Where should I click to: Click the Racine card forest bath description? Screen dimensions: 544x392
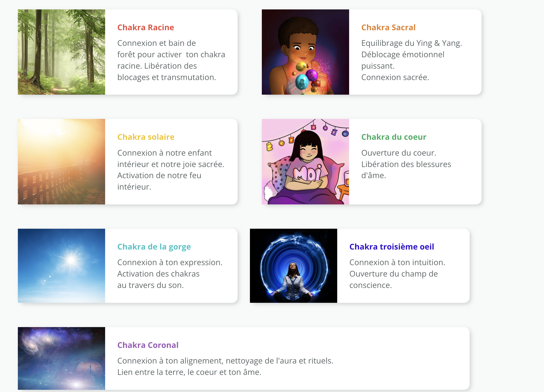[x=171, y=60]
